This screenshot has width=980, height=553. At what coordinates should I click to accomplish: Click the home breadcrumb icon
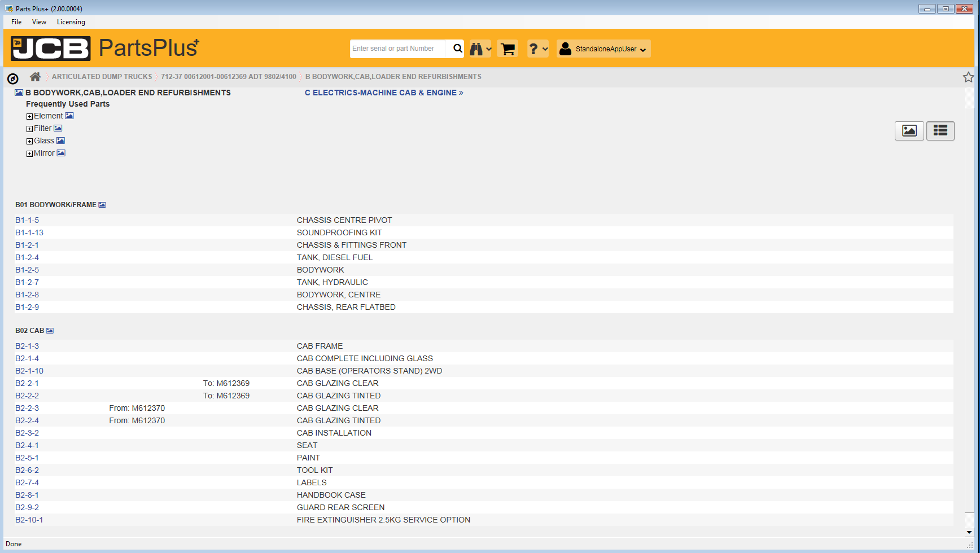pos(35,77)
